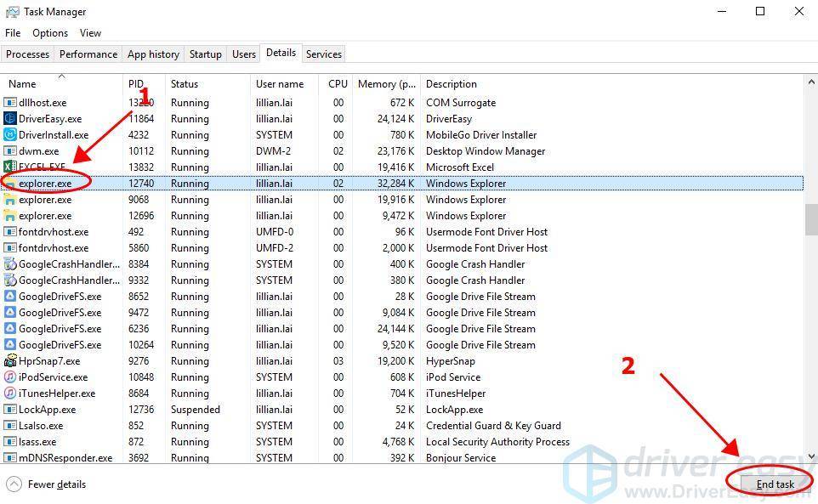This screenshot has width=818, height=504.
Task: Collapse view with Fewer details
Action: tap(47, 484)
